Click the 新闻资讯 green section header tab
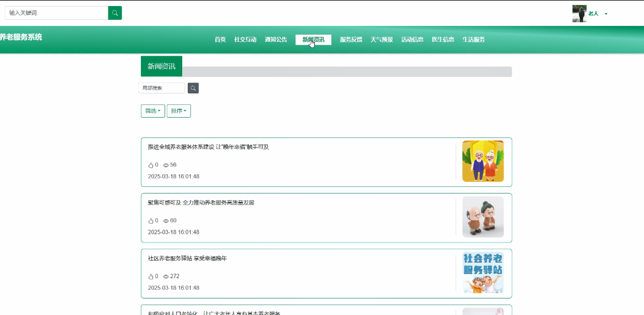 pyautogui.click(x=161, y=67)
